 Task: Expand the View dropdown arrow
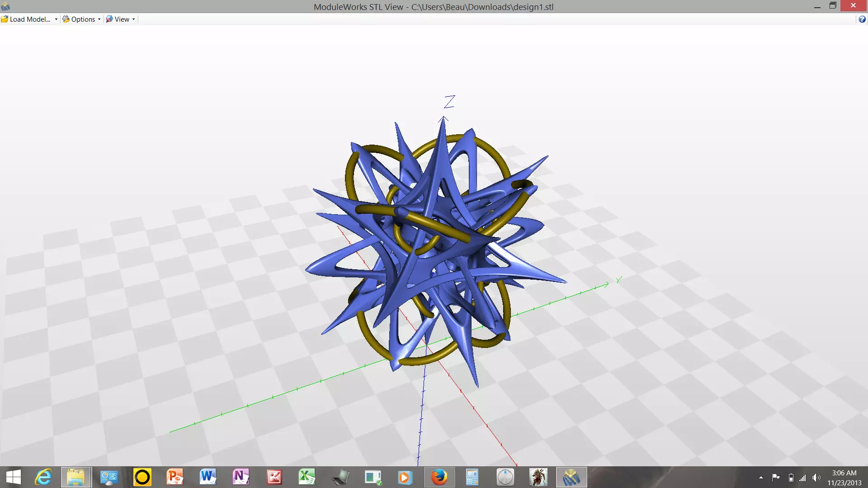[133, 19]
